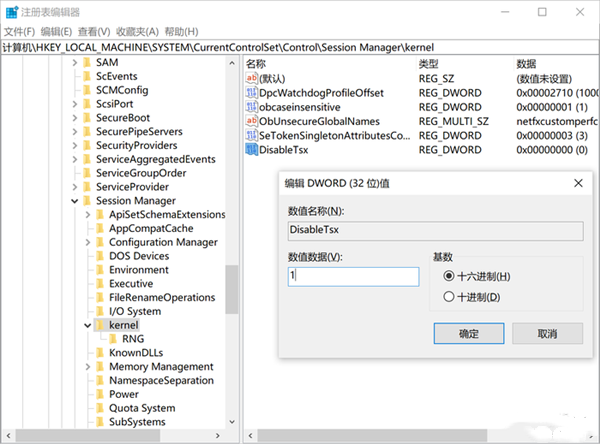Click the DpcWatchdogProfileOffset value icon
Screen dimensions: 600x444
(x=251, y=93)
